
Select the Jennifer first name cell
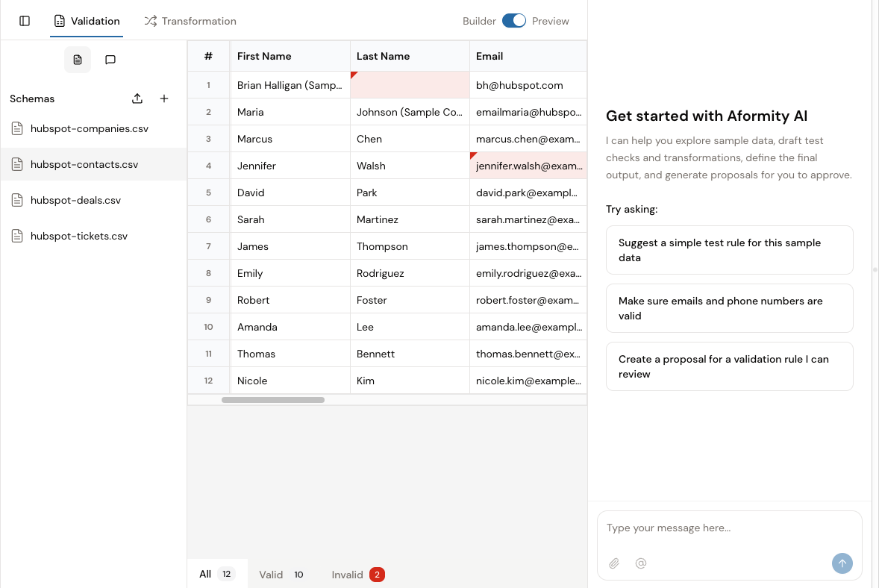point(290,166)
